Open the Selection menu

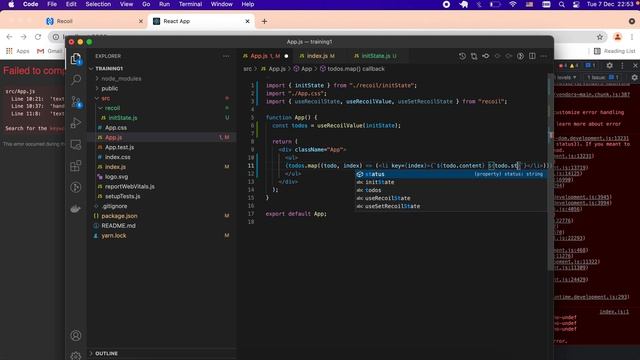tap(98, 4)
